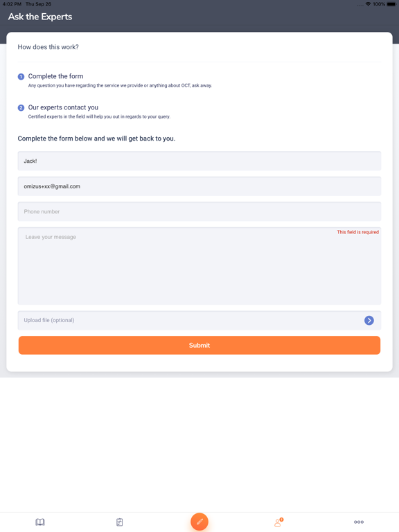Check the Wi-Fi status icon

tap(368, 4)
